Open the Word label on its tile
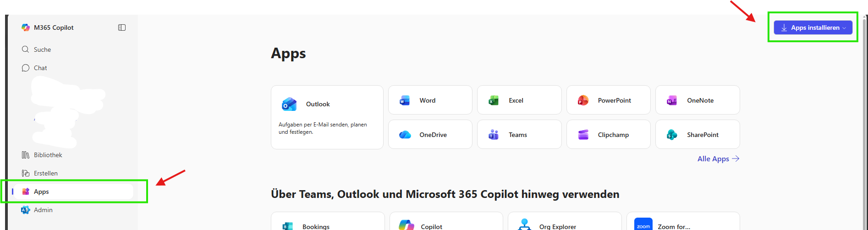868x230 pixels. pyautogui.click(x=428, y=100)
